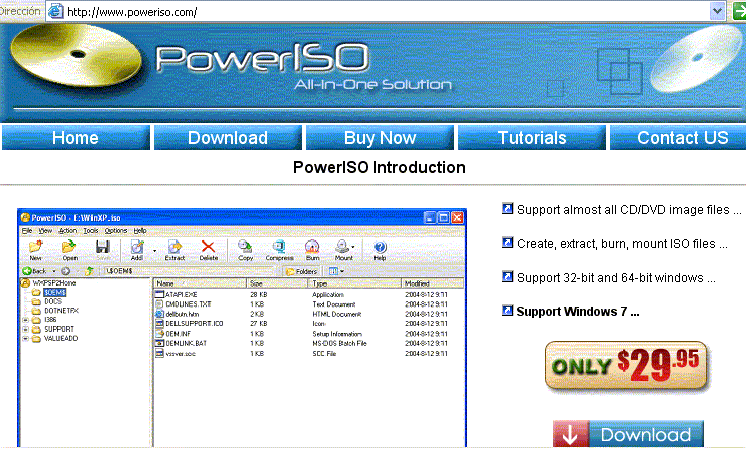Click the Add files icon
Screen dimensions: 746x449
click(137, 246)
